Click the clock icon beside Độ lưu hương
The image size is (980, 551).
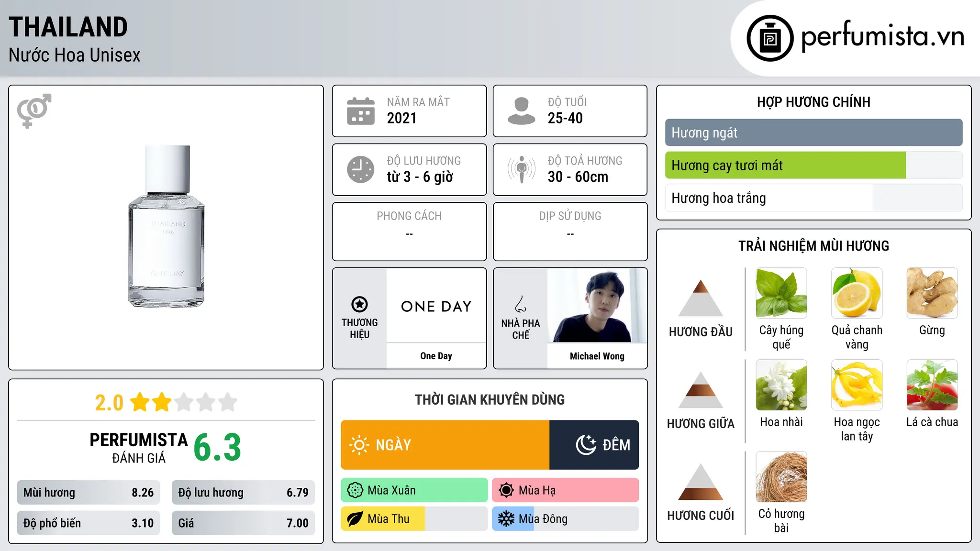click(x=360, y=169)
